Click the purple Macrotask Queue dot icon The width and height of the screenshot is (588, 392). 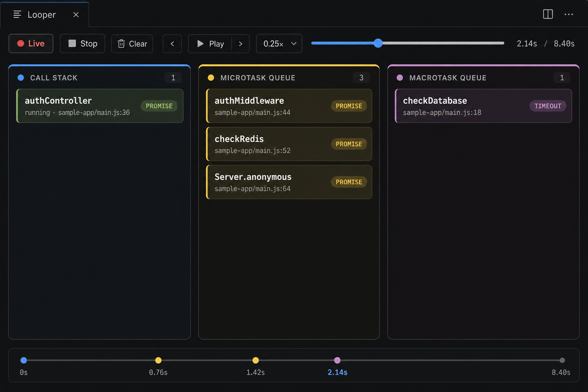(x=400, y=78)
